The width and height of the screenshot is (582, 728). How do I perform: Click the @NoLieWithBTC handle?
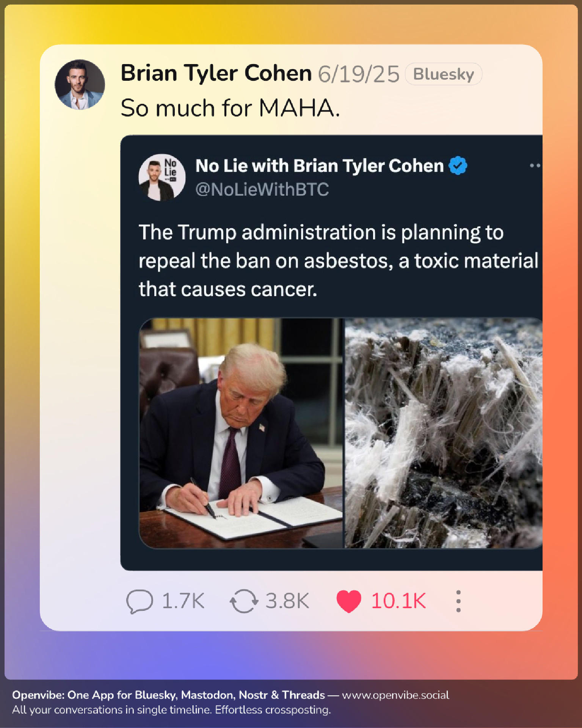pos(262,189)
